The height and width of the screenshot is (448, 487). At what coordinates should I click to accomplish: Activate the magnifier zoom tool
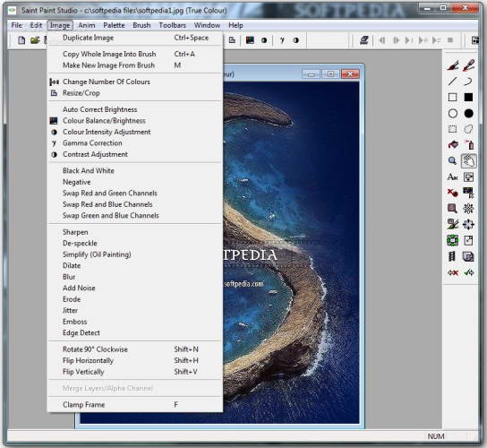(452, 161)
